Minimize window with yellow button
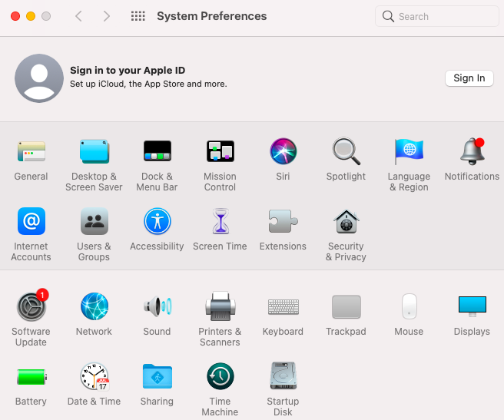The width and height of the screenshot is (504, 420). tap(31, 16)
